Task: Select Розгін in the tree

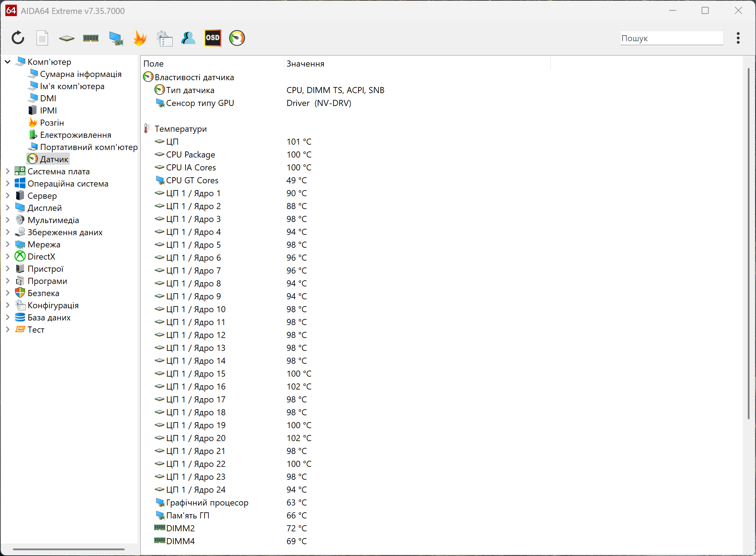Action: [x=52, y=123]
